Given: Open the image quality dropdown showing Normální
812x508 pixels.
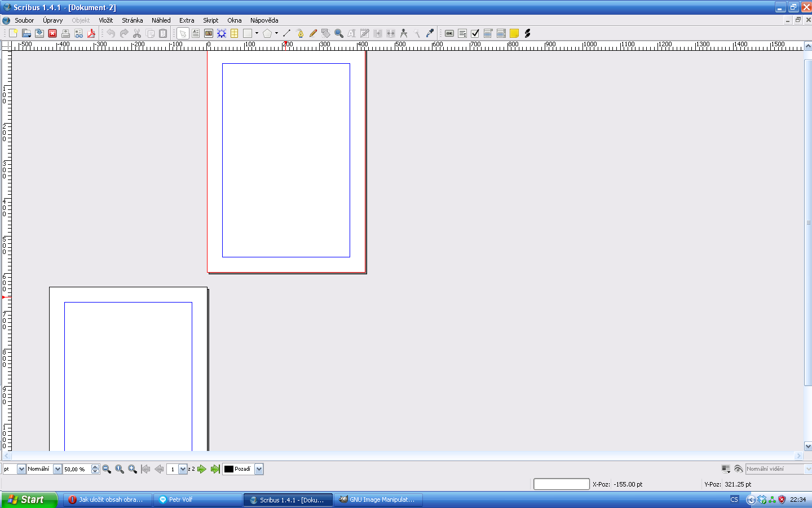Looking at the screenshot, I should tap(44, 469).
